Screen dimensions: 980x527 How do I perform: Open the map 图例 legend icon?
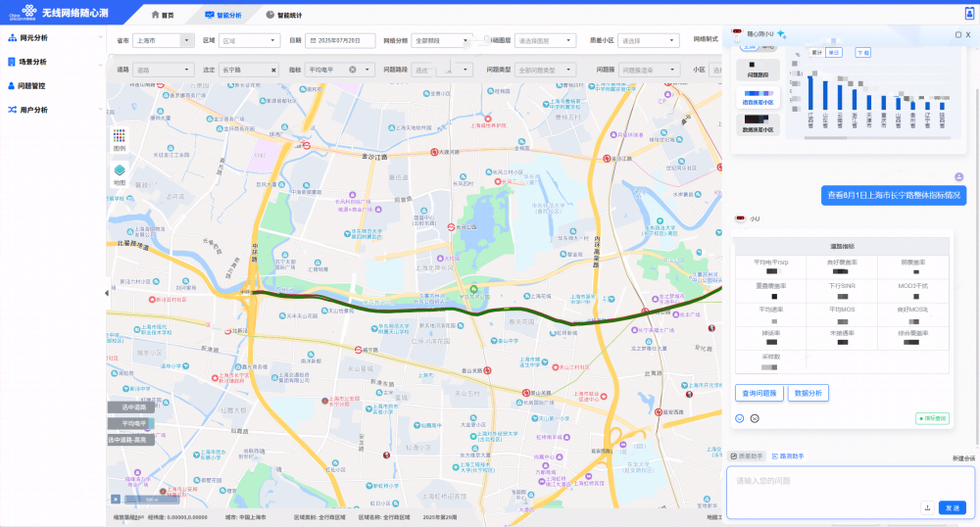click(x=120, y=140)
